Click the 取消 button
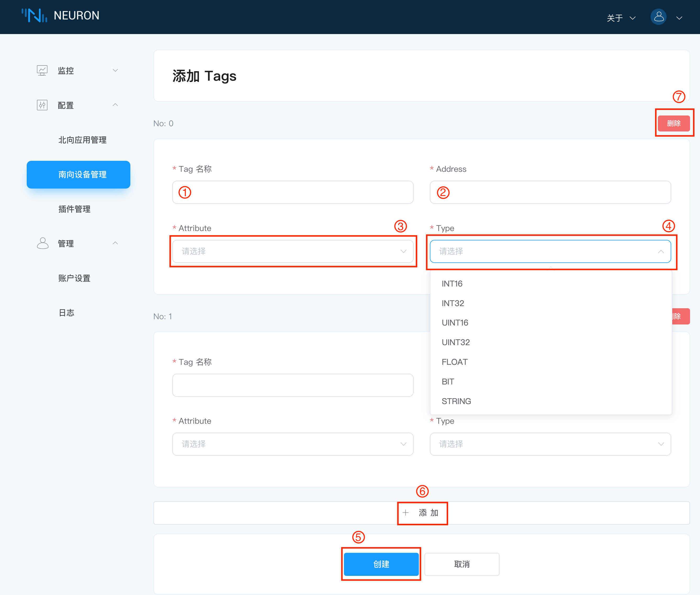The height and width of the screenshot is (595, 700). pos(462,564)
